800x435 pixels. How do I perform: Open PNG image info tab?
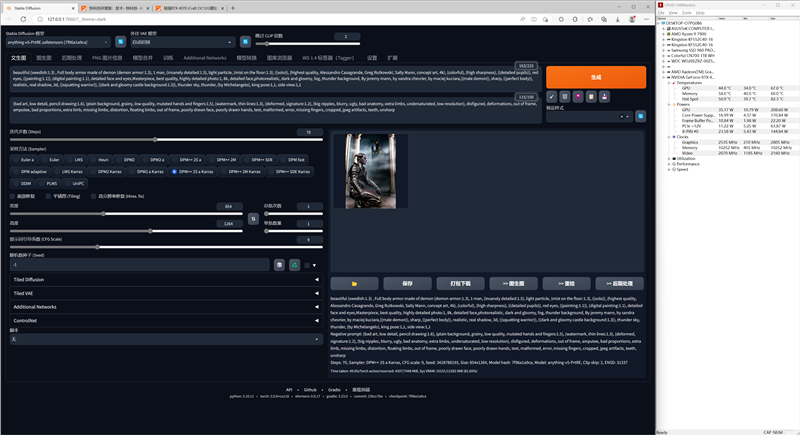click(107, 58)
